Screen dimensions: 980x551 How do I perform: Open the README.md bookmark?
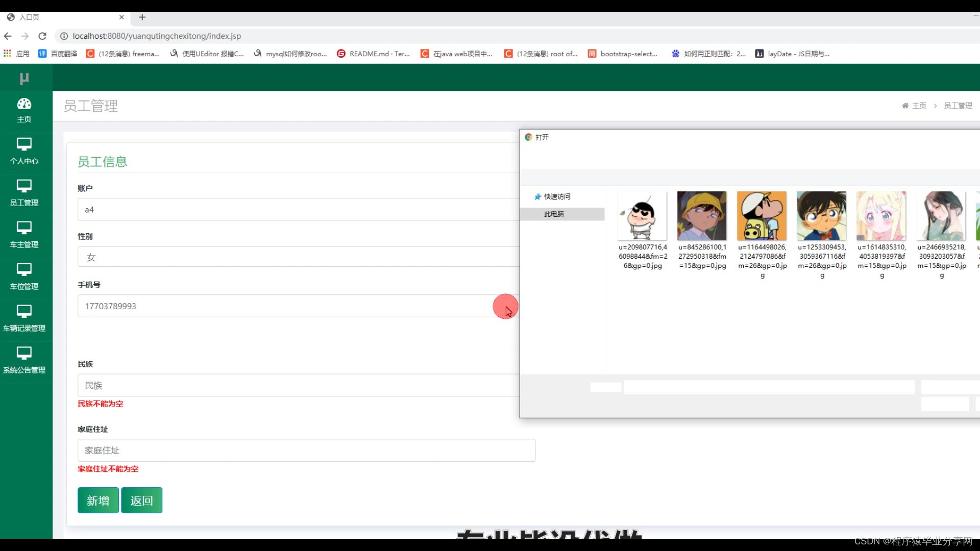click(x=373, y=54)
